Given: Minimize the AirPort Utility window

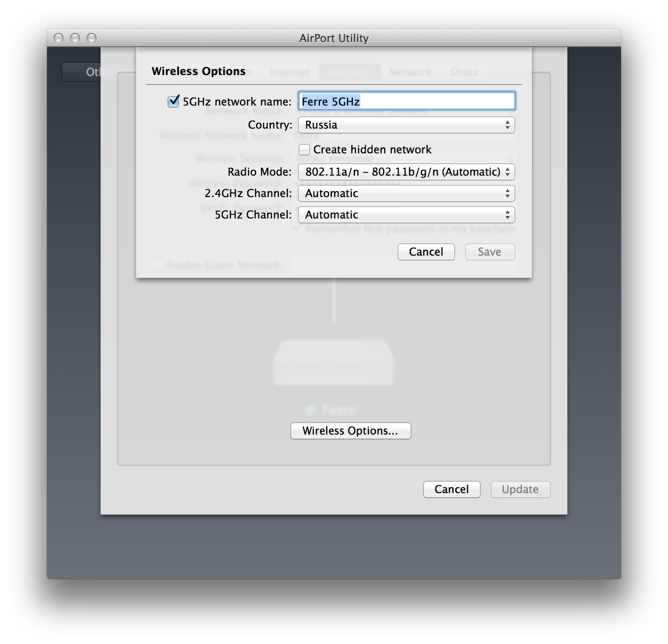Looking at the screenshot, I should pyautogui.click(x=75, y=38).
